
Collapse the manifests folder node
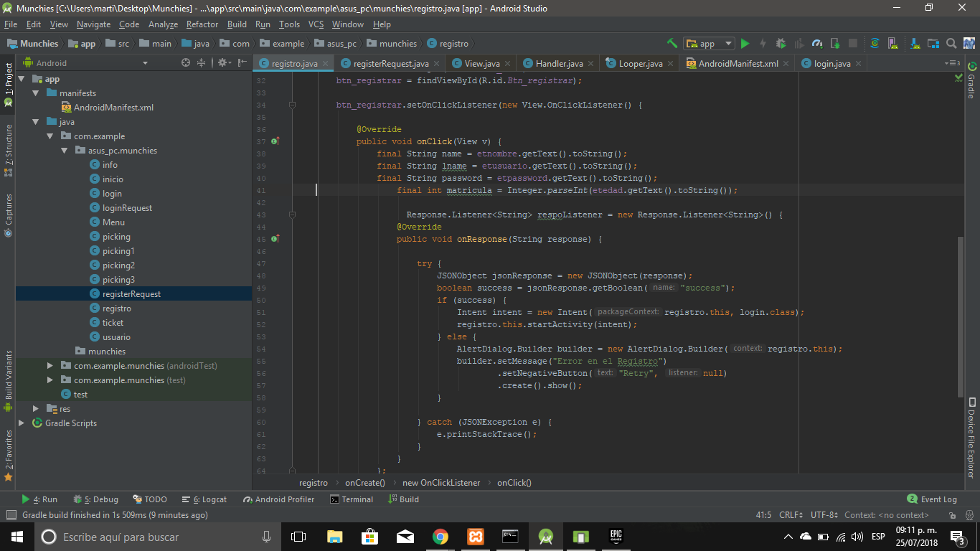[35, 93]
